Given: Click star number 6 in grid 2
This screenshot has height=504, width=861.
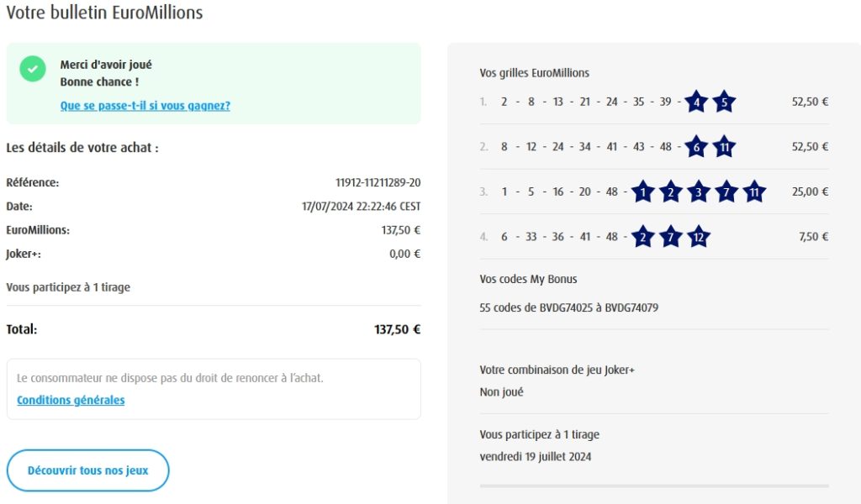Looking at the screenshot, I should (x=695, y=147).
